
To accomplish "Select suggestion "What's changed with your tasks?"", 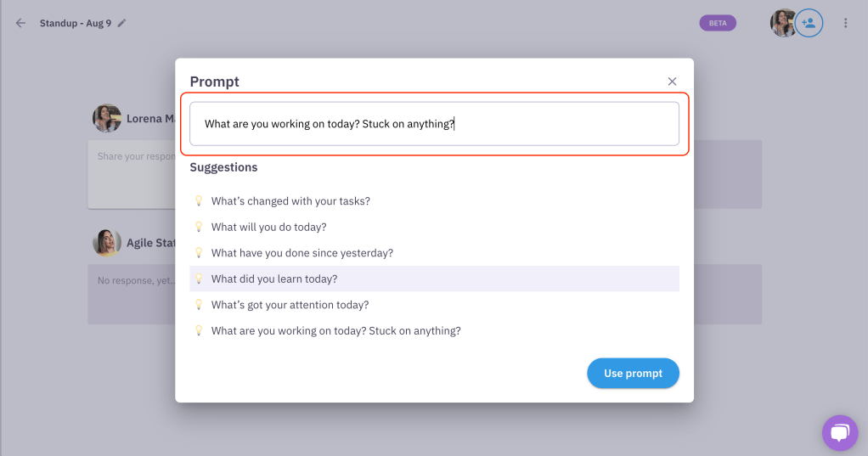I will point(434,201).
